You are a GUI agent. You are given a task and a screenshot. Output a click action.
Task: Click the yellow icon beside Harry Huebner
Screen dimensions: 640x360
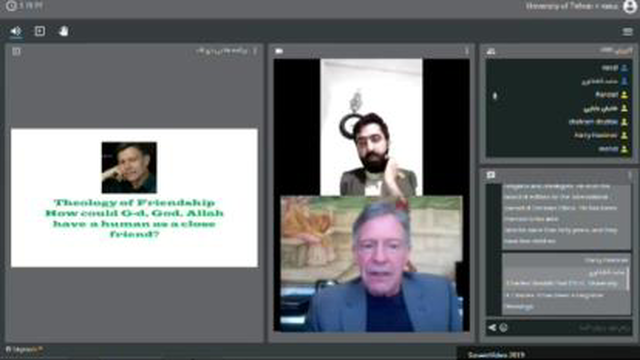pos(624,135)
